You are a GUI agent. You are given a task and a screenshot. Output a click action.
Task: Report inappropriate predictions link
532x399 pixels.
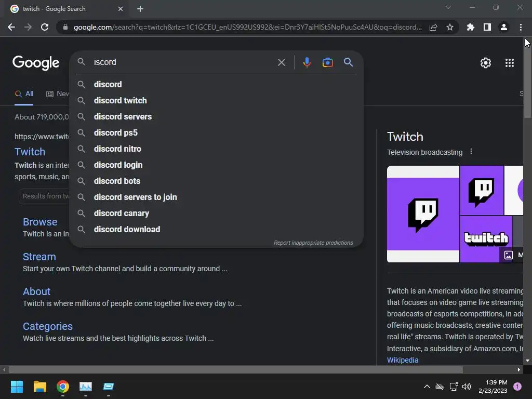(x=313, y=243)
